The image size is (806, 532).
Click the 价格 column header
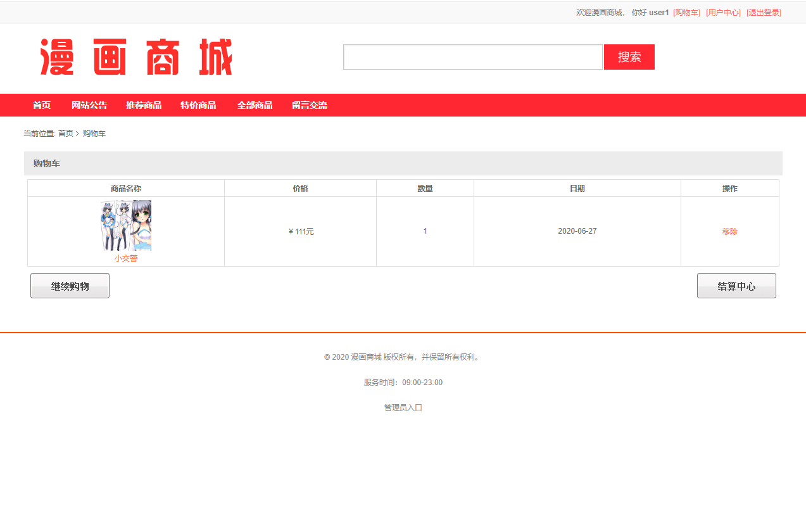pyautogui.click(x=301, y=189)
